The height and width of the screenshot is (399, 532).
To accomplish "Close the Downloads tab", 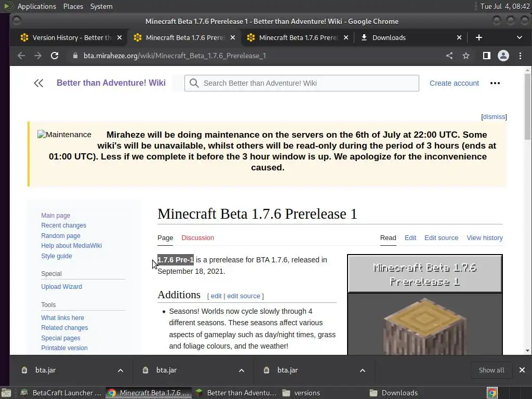I will click(459, 37).
